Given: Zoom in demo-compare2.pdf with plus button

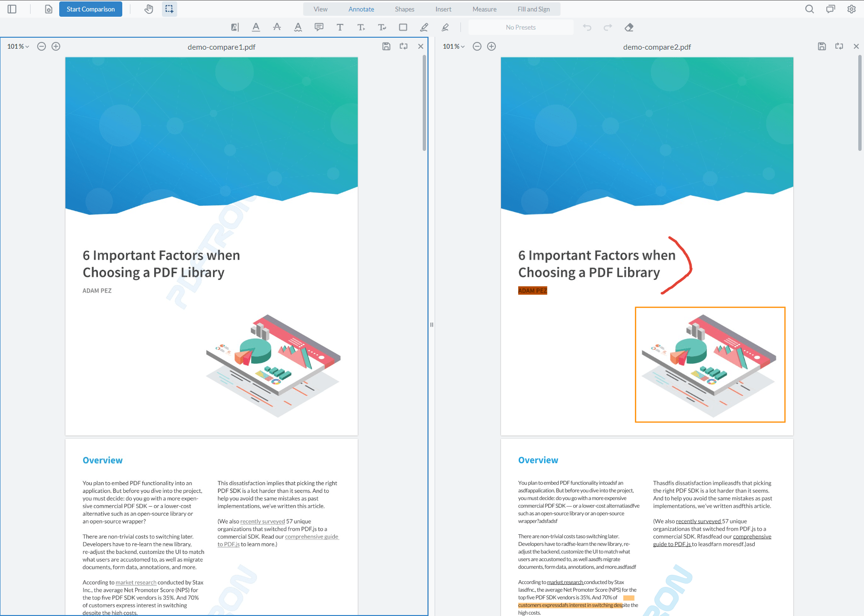Looking at the screenshot, I should click(491, 46).
